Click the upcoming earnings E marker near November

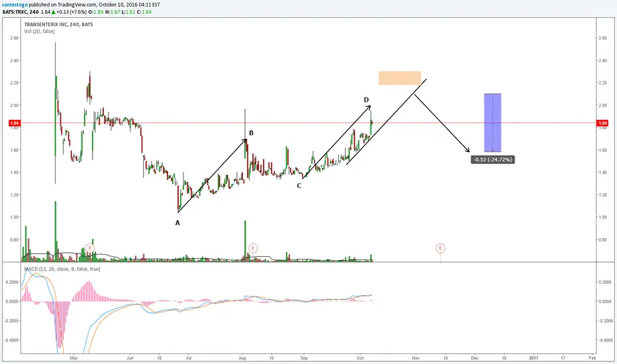pos(440,248)
